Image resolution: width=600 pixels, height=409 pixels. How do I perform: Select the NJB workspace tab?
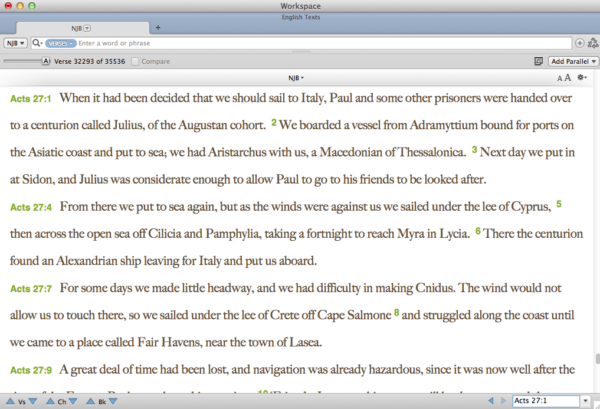coord(82,28)
